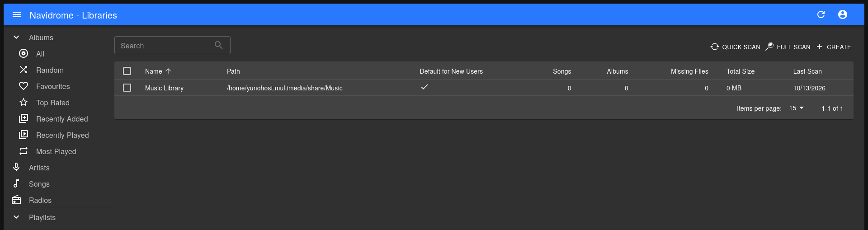Focus the Search input field
The image size is (868, 230).
click(x=172, y=46)
